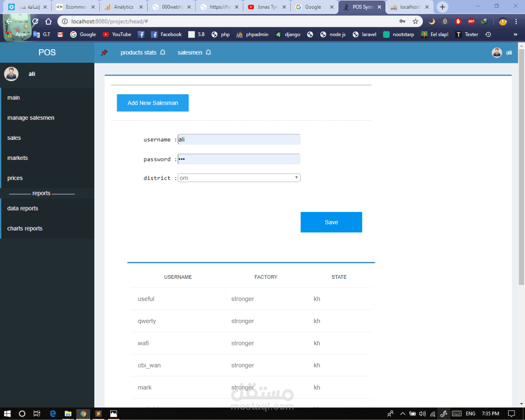This screenshot has height=420, width=525.
Task: Open salesmen bell notification
Action: 208,52
